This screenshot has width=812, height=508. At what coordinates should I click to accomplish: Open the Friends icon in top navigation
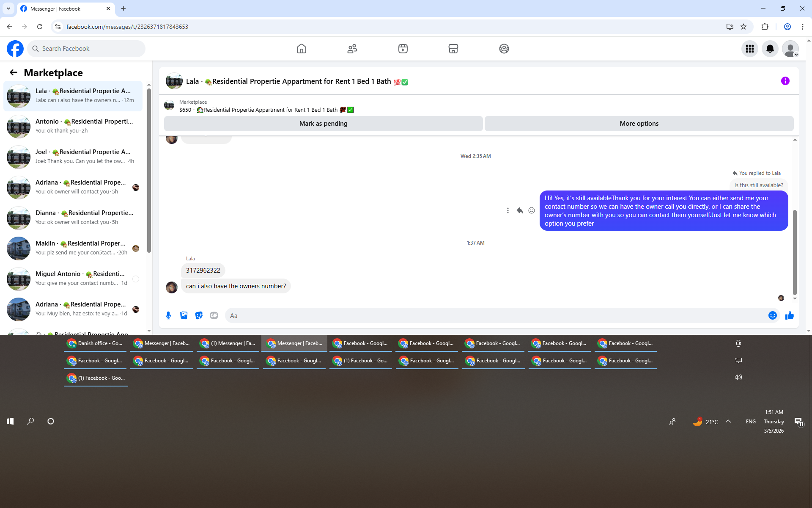pyautogui.click(x=352, y=49)
